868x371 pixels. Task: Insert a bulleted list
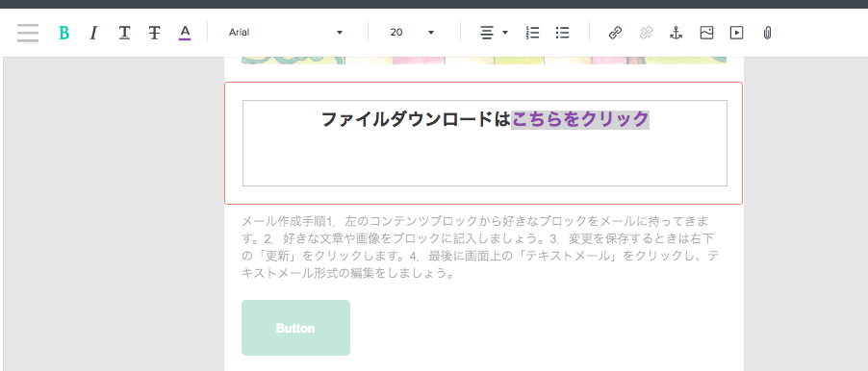[x=562, y=34]
